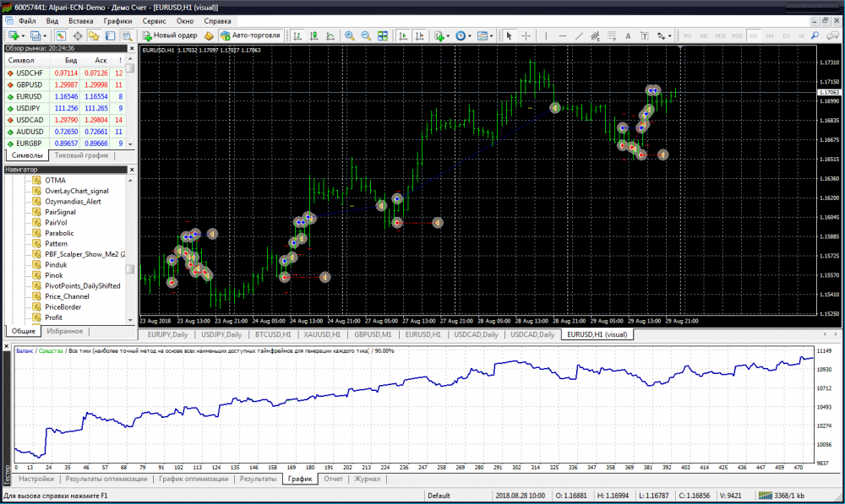Screen dimensions: 845x504
Task: Select the GBPUSD row in Market Watch
Action: coord(65,84)
